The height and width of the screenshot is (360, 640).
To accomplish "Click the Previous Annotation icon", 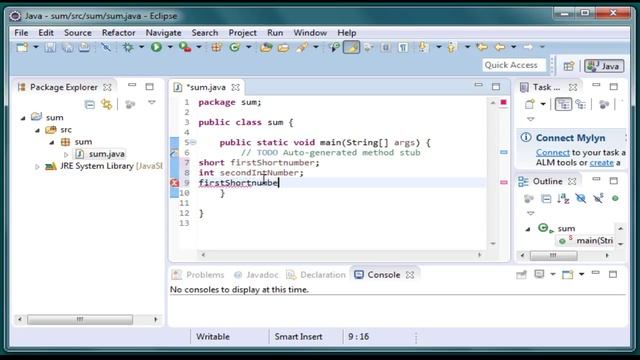I will coord(451,47).
